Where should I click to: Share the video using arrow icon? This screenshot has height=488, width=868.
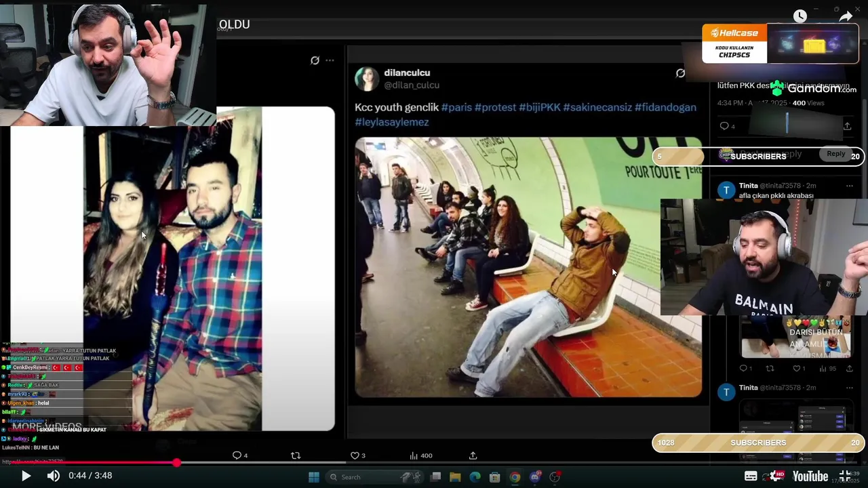pyautogui.click(x=846, y=16)
